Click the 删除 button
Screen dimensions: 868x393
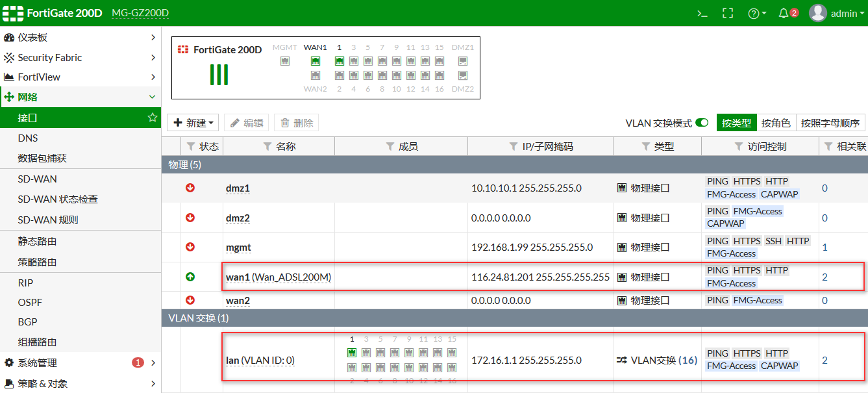click(297, 123)
